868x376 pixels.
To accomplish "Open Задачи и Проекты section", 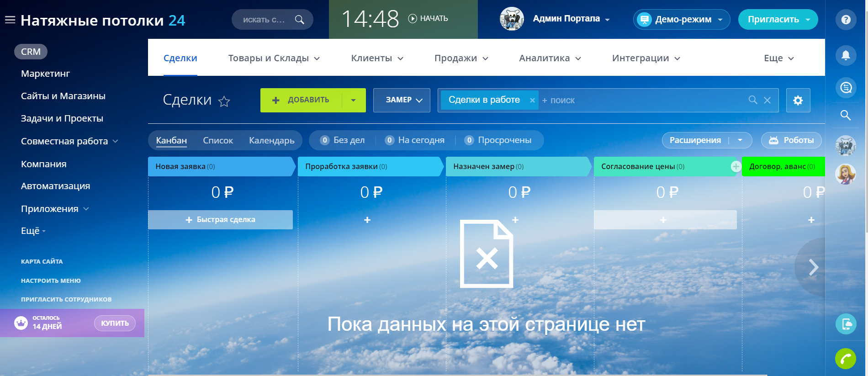I will click(x=62, y=118).
